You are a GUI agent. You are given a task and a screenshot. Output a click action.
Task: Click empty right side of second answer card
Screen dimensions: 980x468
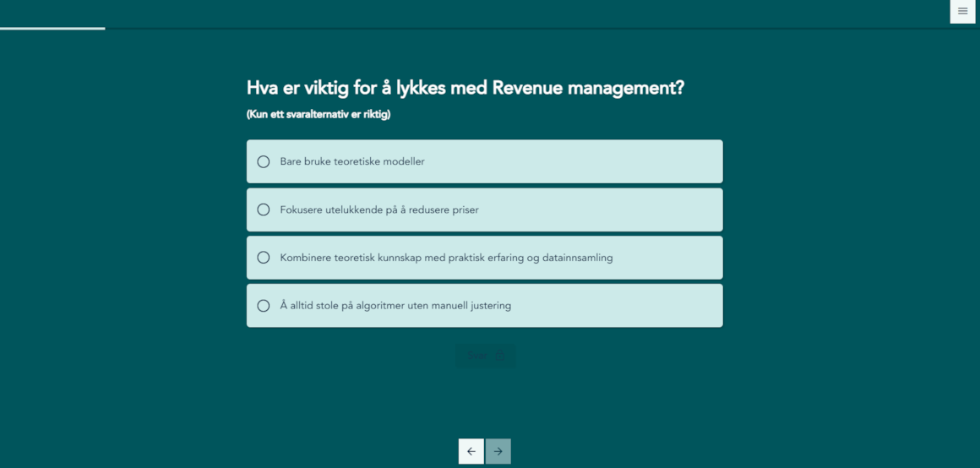[x=634, y=210]
